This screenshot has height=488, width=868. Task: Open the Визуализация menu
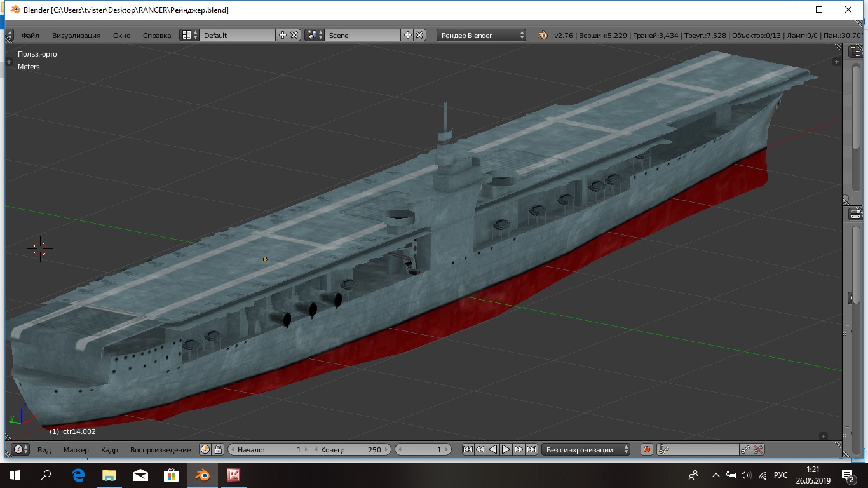pos(76,36)
